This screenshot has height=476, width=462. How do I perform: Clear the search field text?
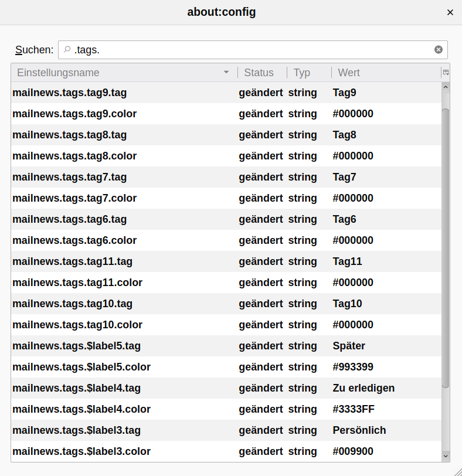[x=439, y=50]
